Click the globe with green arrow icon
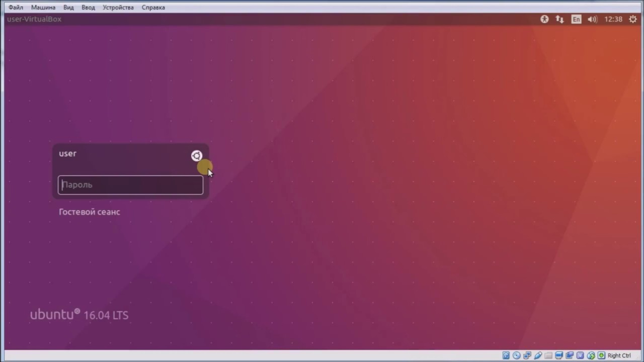The width and height of the screenshot is (644, 362). (x=591, y=355)
